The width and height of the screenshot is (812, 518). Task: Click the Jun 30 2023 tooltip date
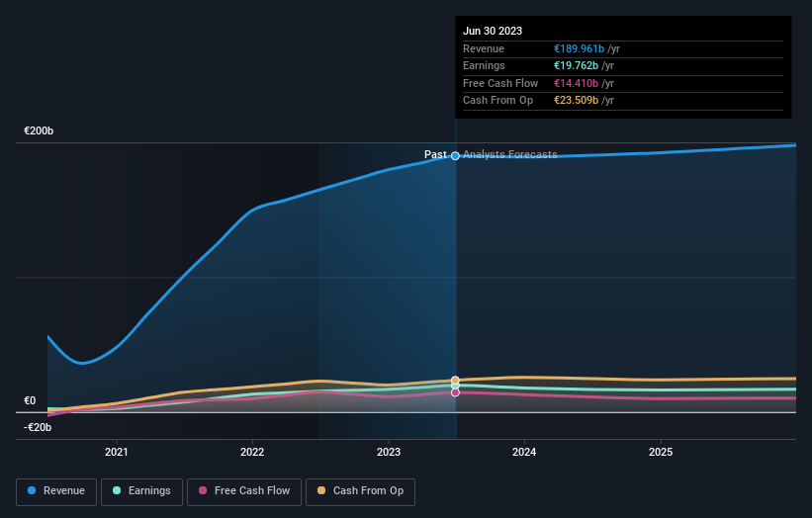[x=493, y=31]
